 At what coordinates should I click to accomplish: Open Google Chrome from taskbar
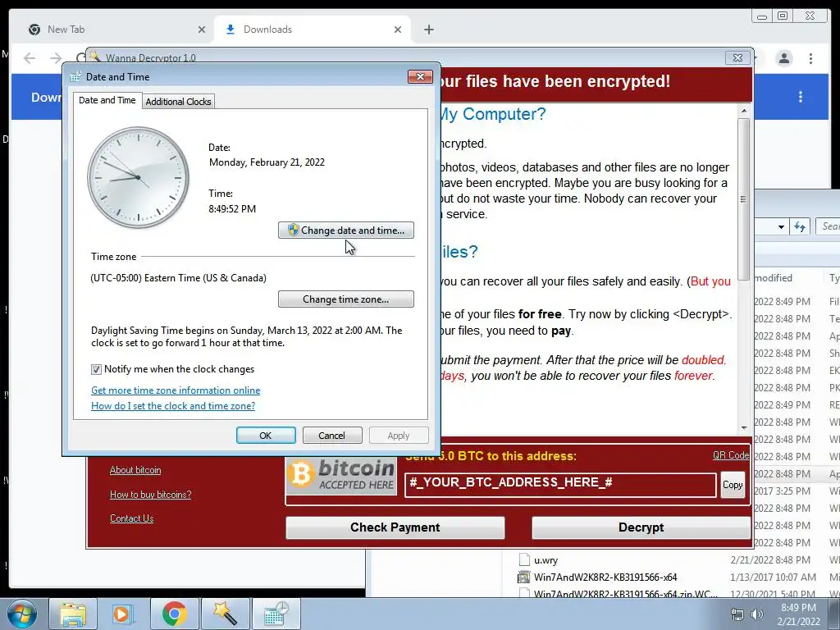click(174, 614)
